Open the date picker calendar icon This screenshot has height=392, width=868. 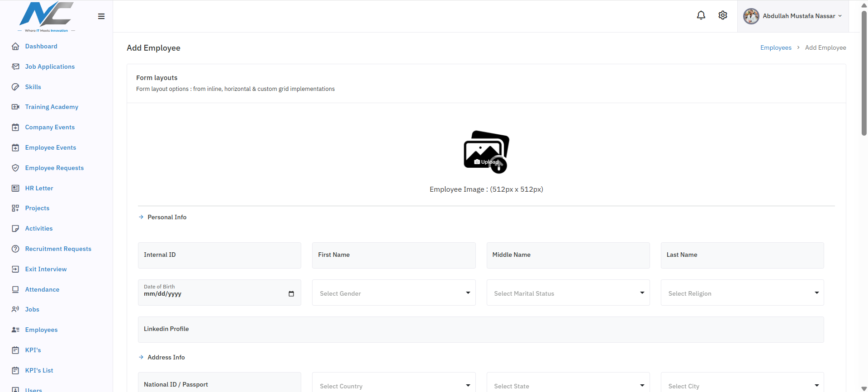click(x=291, y=294)
